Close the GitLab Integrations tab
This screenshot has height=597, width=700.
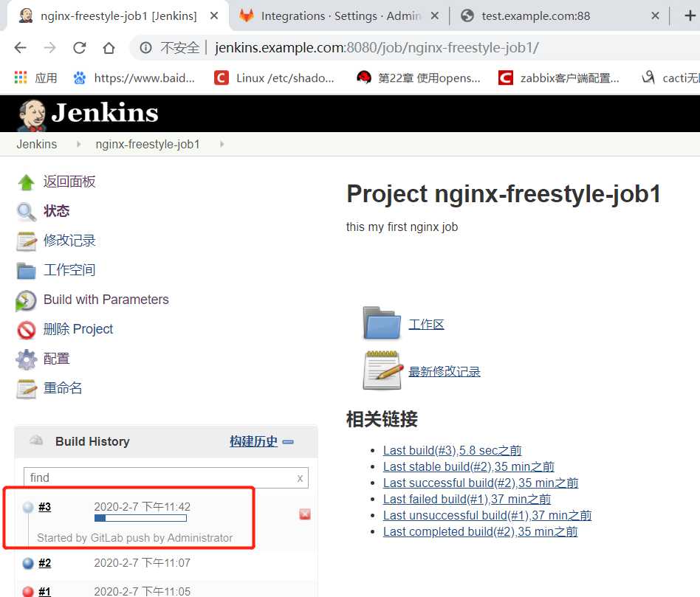click(x=434, y=16)
